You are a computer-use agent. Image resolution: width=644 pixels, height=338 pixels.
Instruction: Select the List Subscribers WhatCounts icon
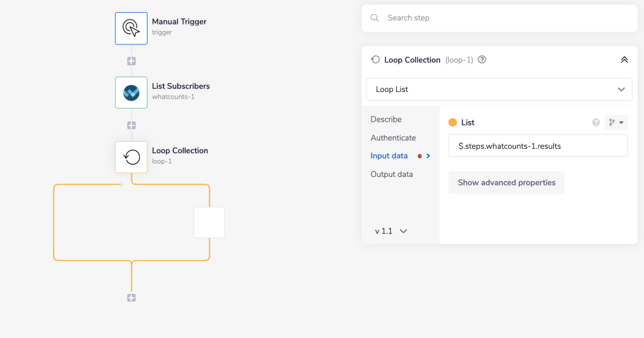click(131, 93)
